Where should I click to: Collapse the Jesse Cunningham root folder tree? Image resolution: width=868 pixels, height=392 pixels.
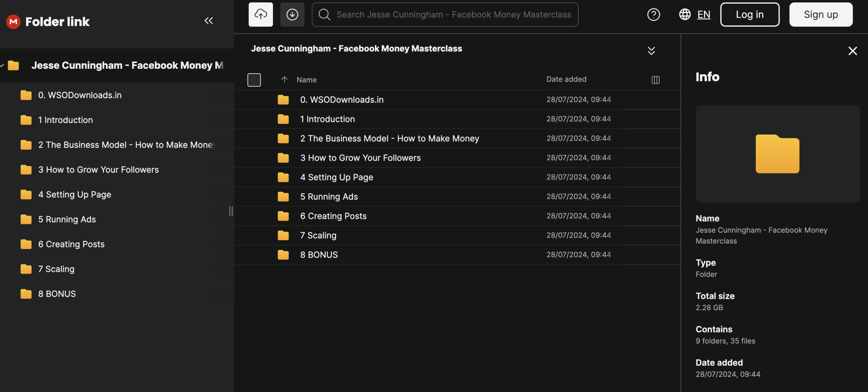(x=2, y=65)
